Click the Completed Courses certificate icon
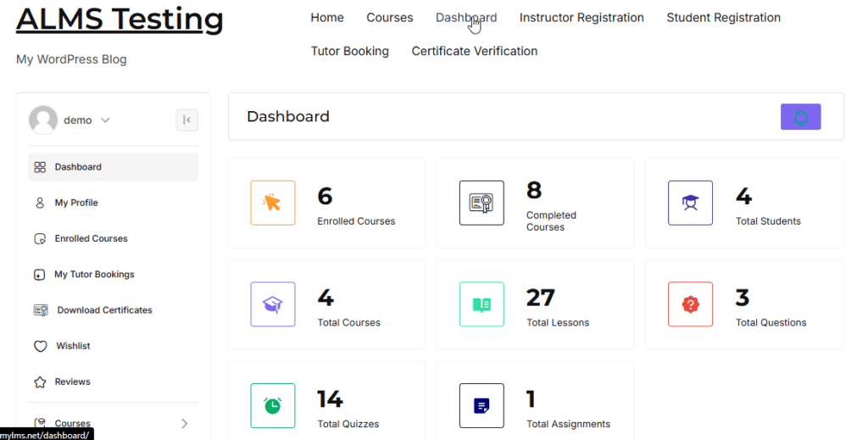The height and width of the screenshot is (440, 868). (x=481, y=203)
